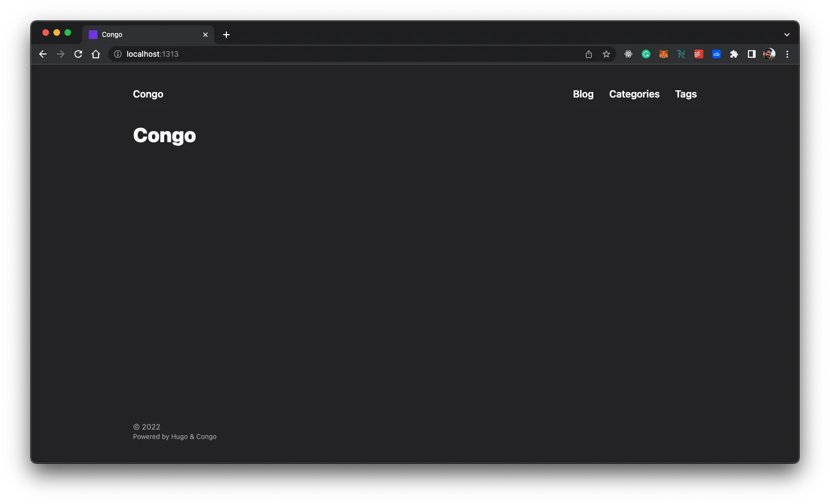Focus the localhost:1313 address bar

click(330, 54)
